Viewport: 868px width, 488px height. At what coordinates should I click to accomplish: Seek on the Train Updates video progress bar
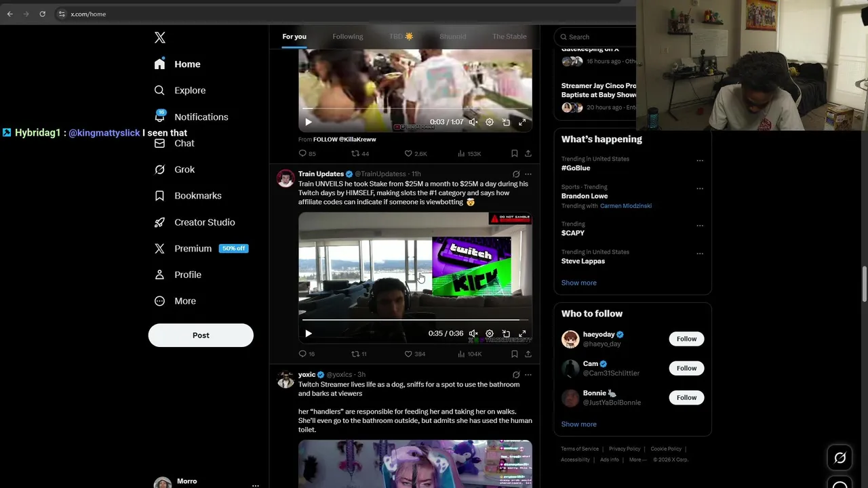click(415, 320)
